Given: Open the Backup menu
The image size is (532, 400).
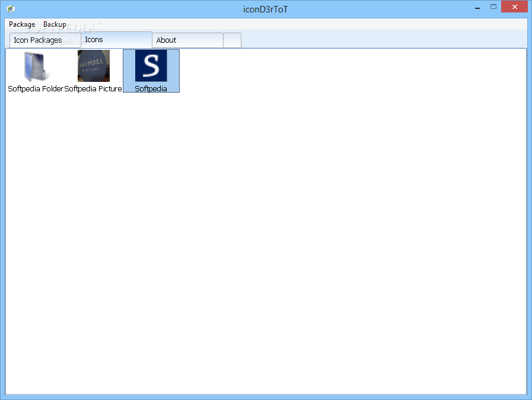Looking at the screenshot, I should [55, 24].
